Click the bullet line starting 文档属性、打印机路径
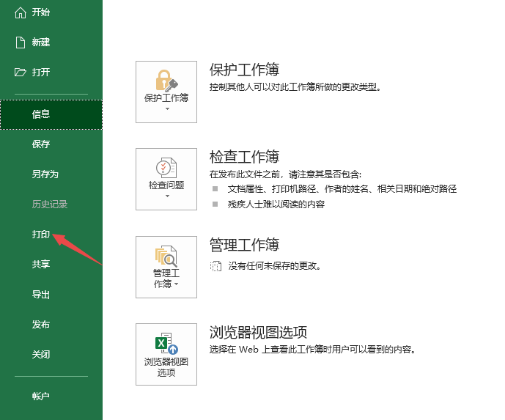Image resolution: width=505 pixels, height=420 pixels. pyautogui.click(x=342, y=189)
